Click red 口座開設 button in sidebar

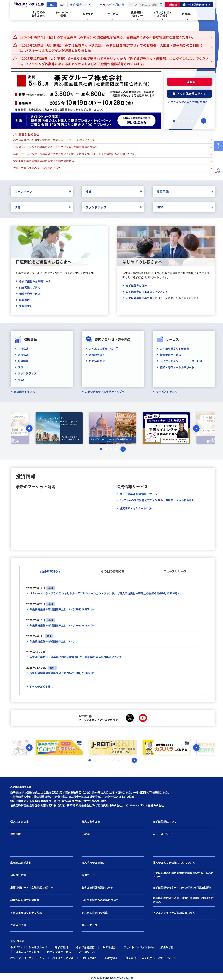tap(189, 82)
